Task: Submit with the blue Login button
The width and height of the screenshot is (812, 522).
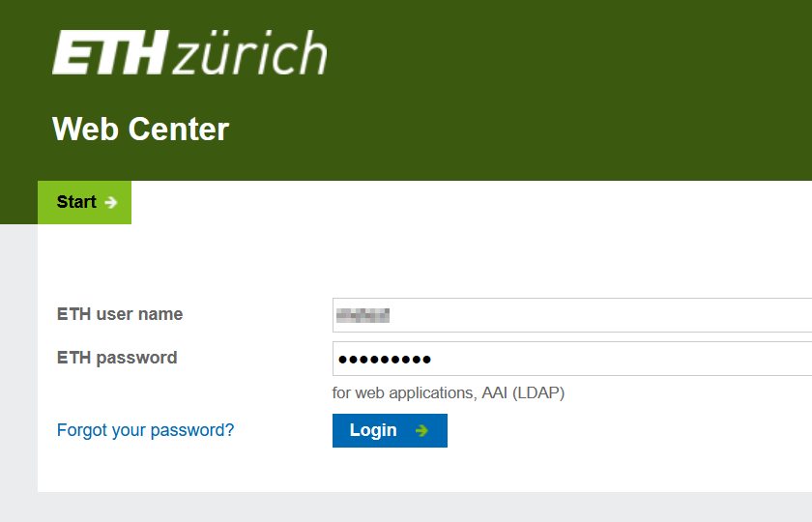Action: click(x=390, y=430)
